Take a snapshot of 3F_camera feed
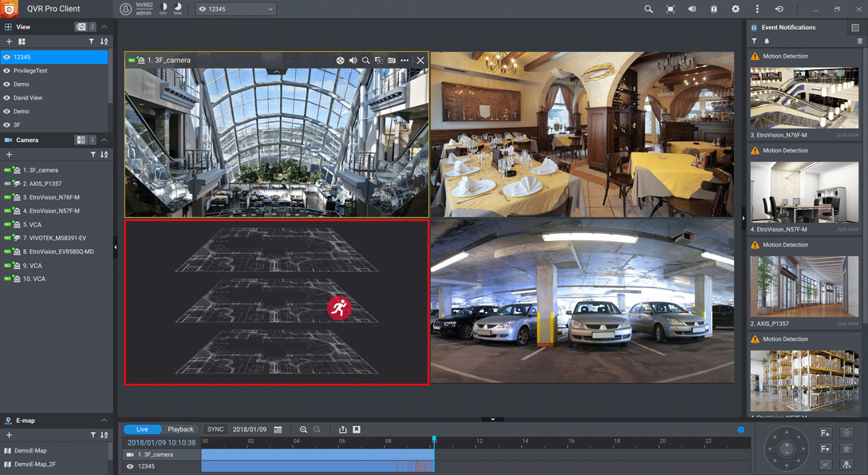Image resolution: width=868 pixels, height=475 pixels. tap(392, 60)
